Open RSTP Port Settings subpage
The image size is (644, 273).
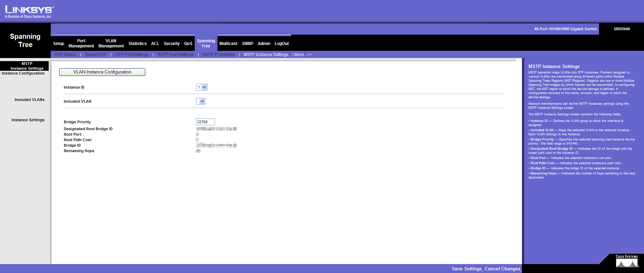click(x=176, y=55)
